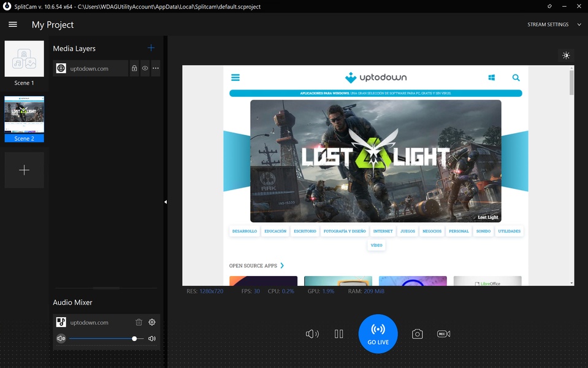
Task: Adjust the uptodown.com volume slider
Action: pyautogui.click(x=134, y=339)
